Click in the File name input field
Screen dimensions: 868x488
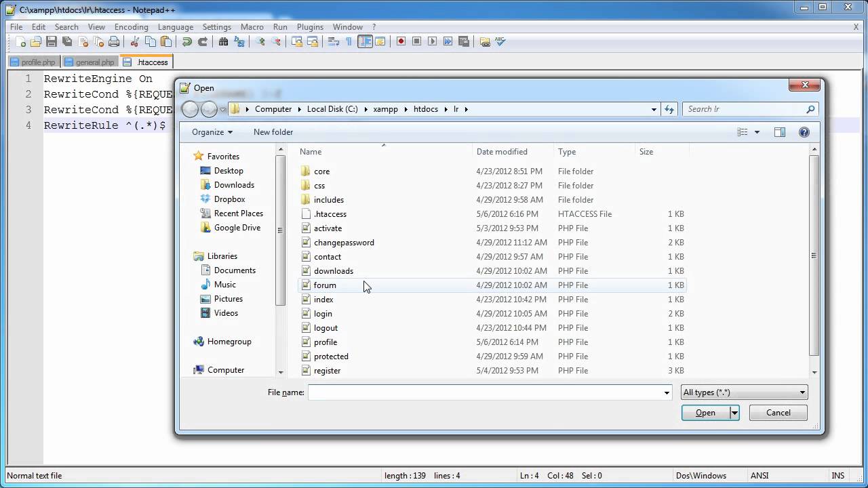[485, 392]
